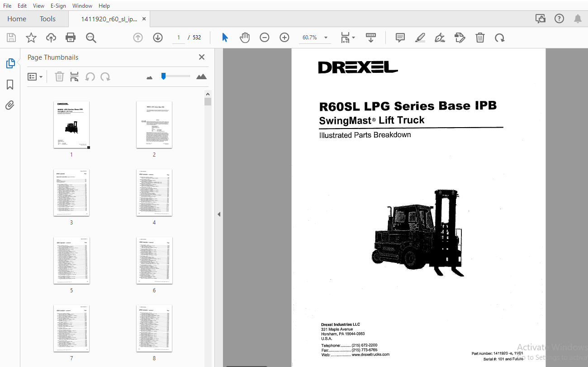
Task: Upload the file with the cloud icon
Action: point(51,38)
